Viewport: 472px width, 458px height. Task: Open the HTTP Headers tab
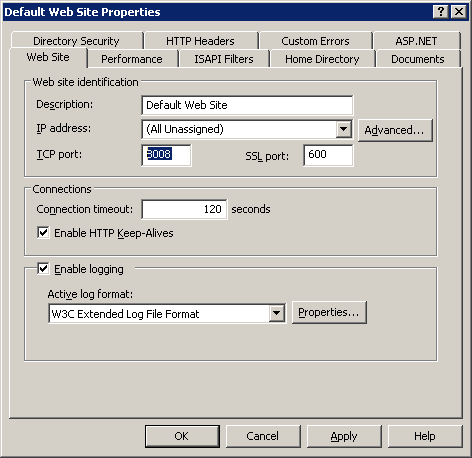[200, 41]
